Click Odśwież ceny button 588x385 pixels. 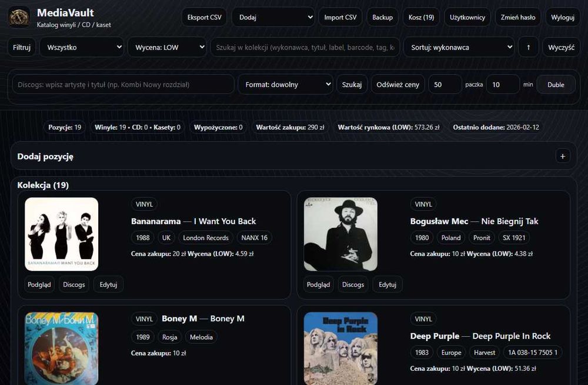click(398, 85)
